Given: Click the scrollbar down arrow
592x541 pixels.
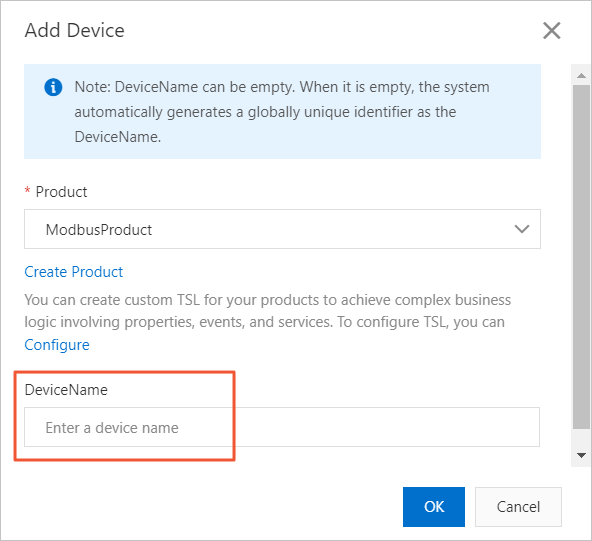Looking at the screenshot, I should coord(581,455).
